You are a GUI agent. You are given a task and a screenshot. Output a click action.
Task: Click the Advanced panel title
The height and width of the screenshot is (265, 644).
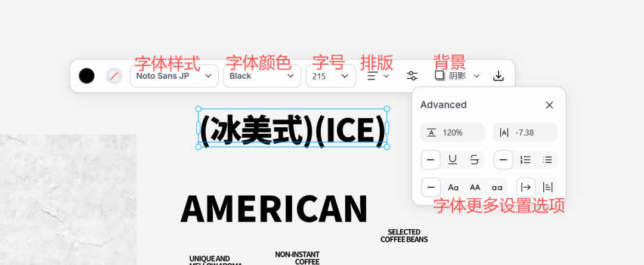[x=443, y=105]
